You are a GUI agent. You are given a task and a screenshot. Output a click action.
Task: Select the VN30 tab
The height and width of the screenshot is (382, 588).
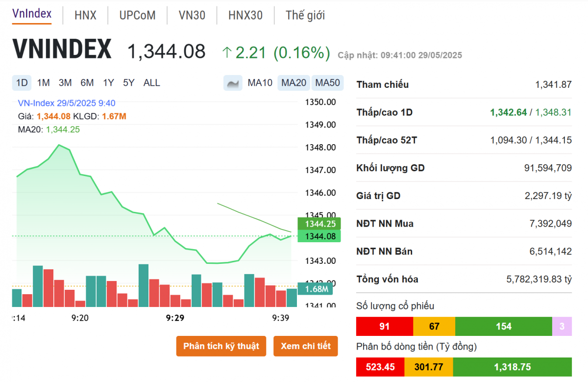[x=192, y=15]
